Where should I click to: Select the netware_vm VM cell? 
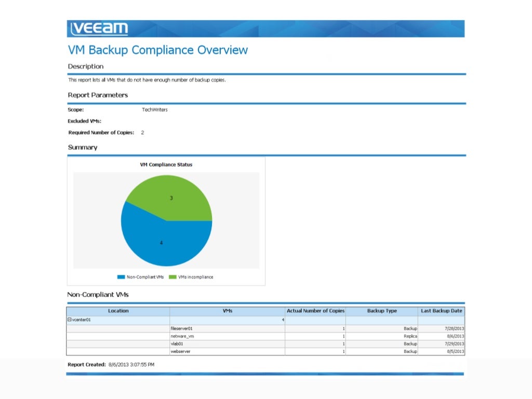point(228,336)
